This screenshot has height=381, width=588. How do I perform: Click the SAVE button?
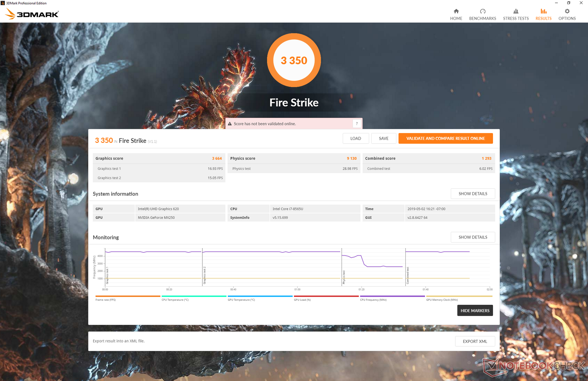pos(384,138)
